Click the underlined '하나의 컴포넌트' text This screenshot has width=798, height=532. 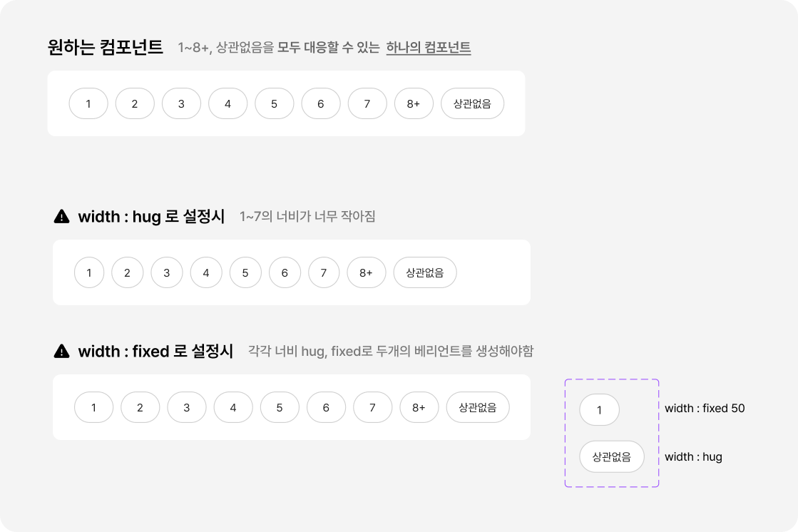point(428,48)
